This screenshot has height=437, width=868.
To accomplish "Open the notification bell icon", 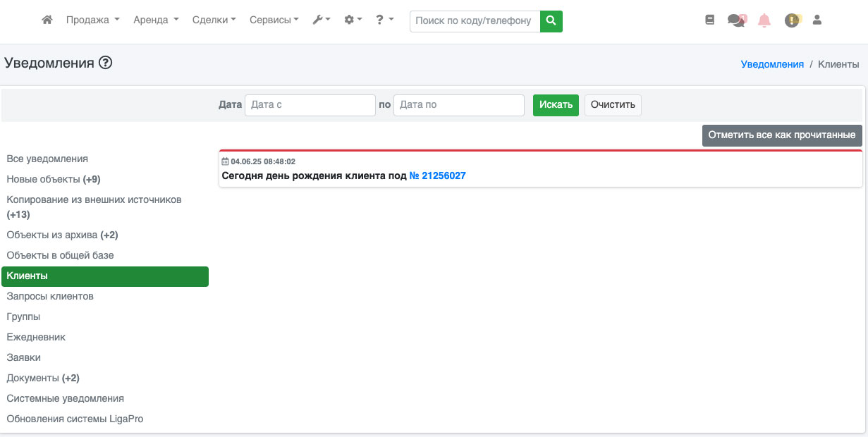I will (x=764, y=20).
